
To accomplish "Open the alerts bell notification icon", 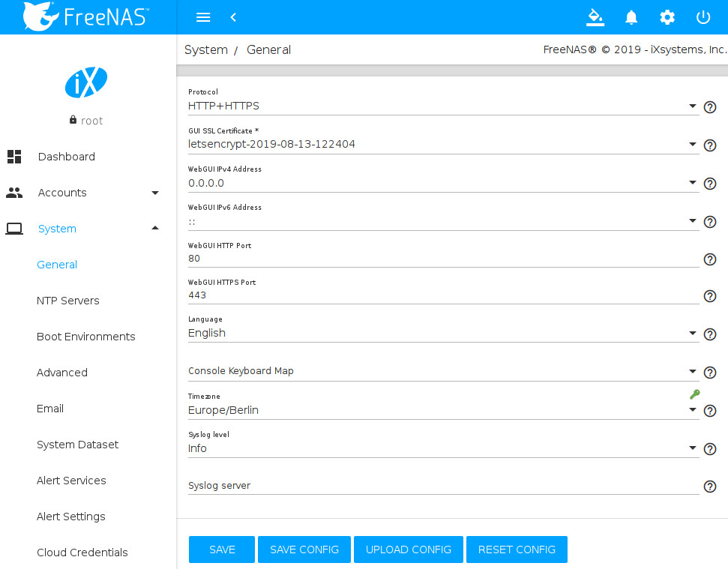I will pos(631,17).
